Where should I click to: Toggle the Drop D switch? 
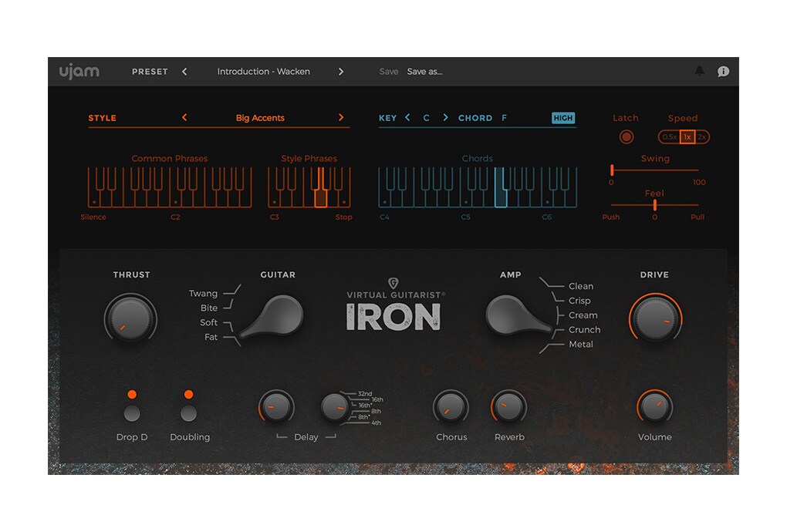[132, 413]
